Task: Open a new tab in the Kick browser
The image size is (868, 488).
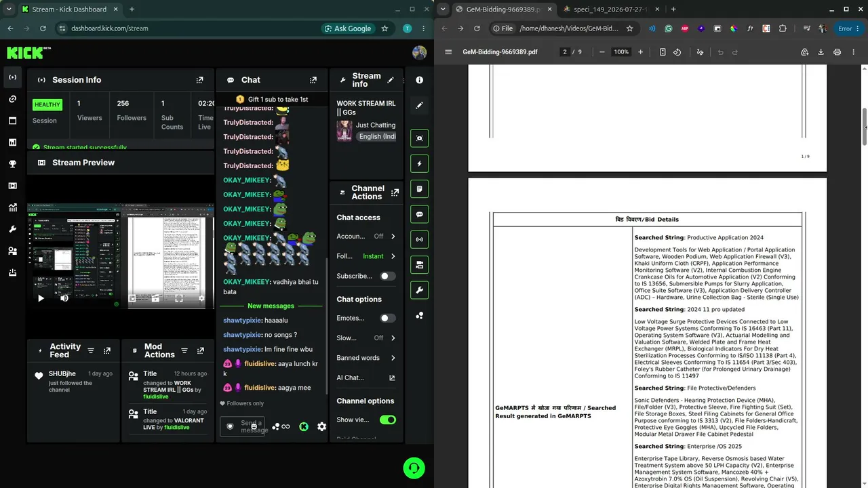Action: pos(132,9)
